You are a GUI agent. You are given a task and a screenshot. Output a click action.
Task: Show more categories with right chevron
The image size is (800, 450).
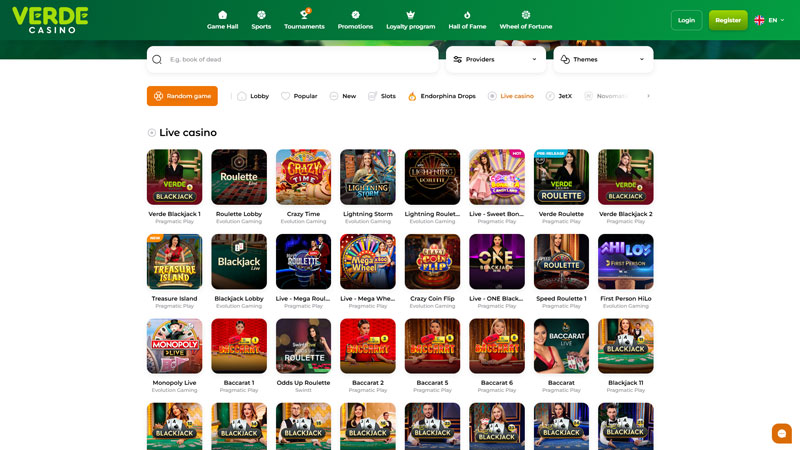coord(648,96)
